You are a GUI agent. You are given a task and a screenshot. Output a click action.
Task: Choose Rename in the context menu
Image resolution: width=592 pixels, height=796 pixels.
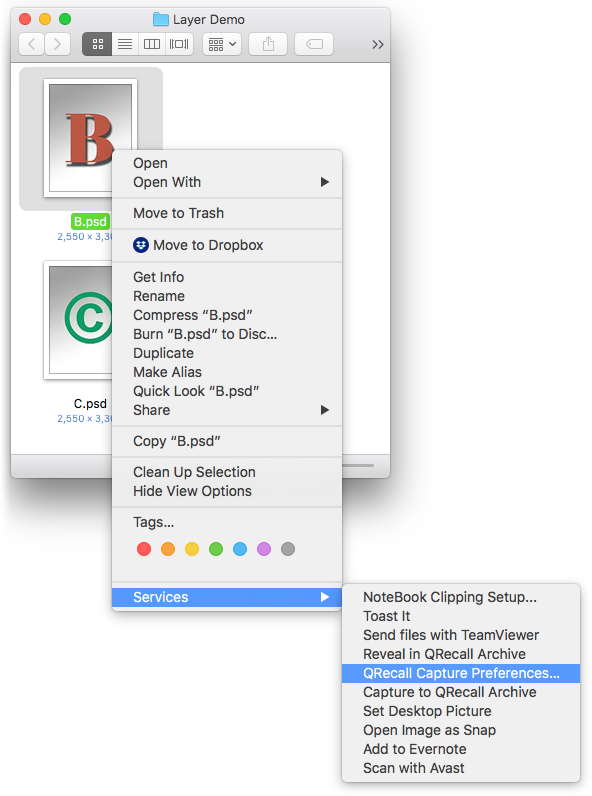point(226,296)
